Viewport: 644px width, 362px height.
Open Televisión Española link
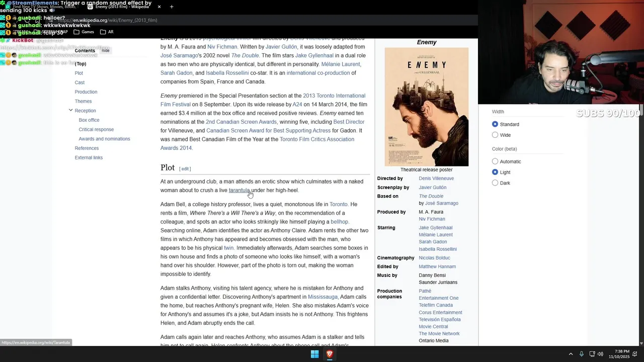[x=440, y=320]
